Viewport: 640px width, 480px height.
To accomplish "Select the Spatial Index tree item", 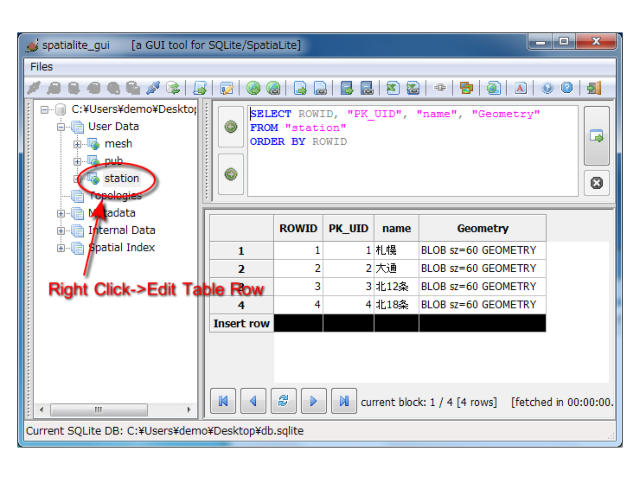I will click(x=122, y=247).
